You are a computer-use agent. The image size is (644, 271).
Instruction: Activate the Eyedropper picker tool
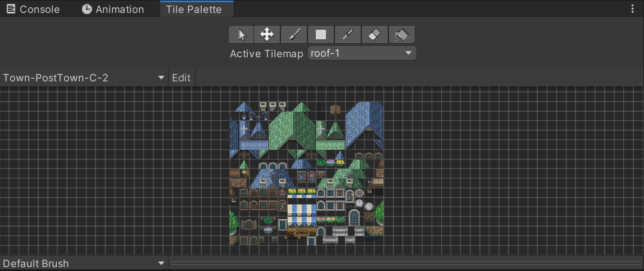click(347, 35)
